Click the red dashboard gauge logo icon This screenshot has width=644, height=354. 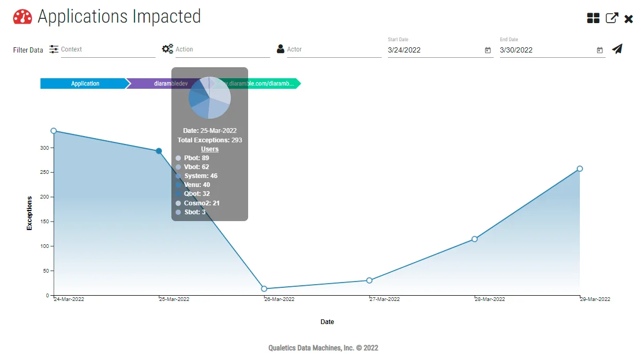(23, 17)
